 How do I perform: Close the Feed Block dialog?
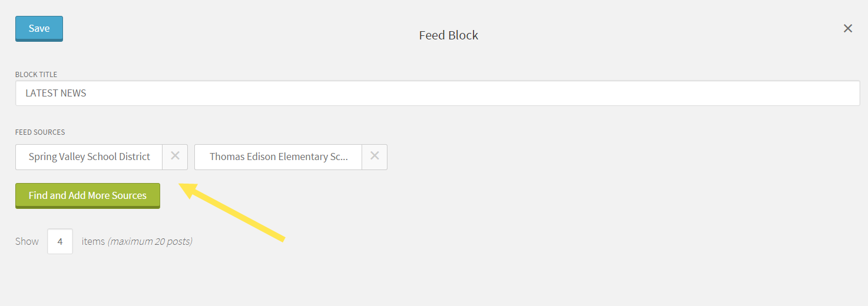(x=848, y=28)
